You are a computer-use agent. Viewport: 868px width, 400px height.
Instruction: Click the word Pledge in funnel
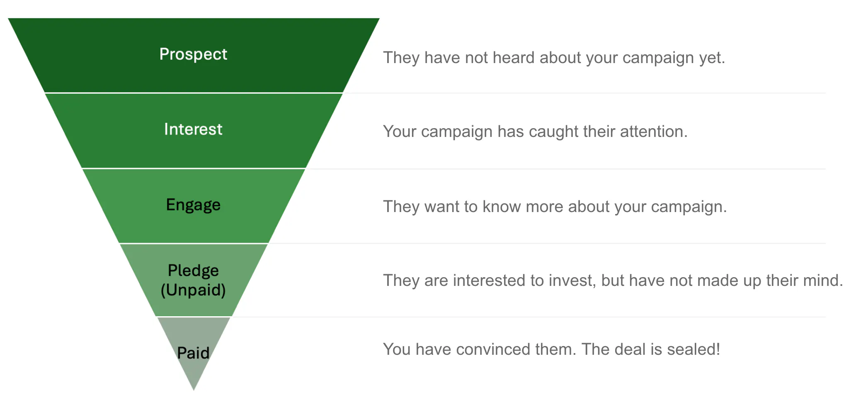click(x=194, y=271)
